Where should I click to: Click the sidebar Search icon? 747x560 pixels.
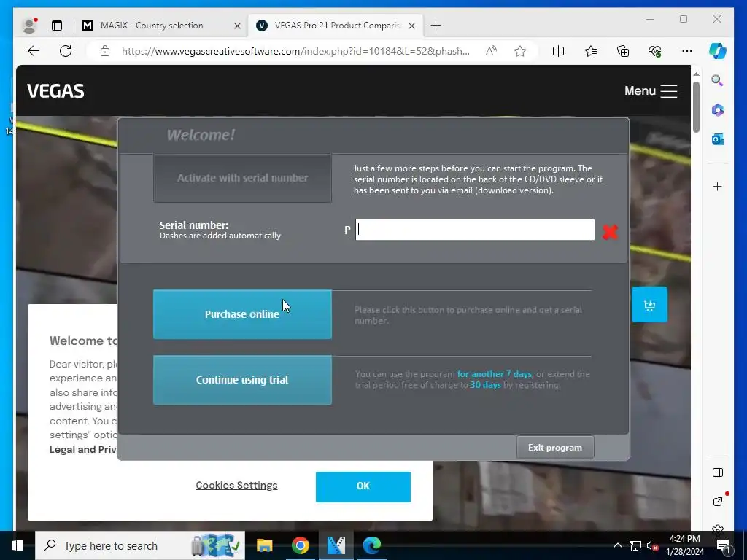coord(718,80)
